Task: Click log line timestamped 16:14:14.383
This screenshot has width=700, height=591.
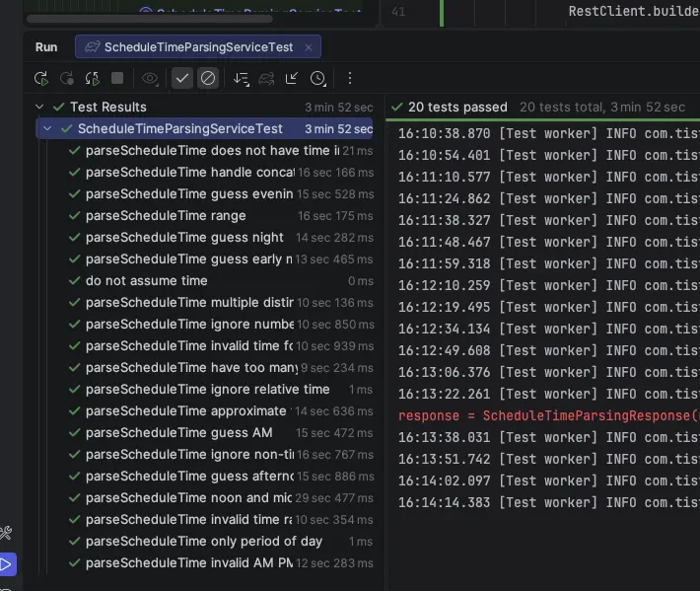Action: [x=548, y=502]
